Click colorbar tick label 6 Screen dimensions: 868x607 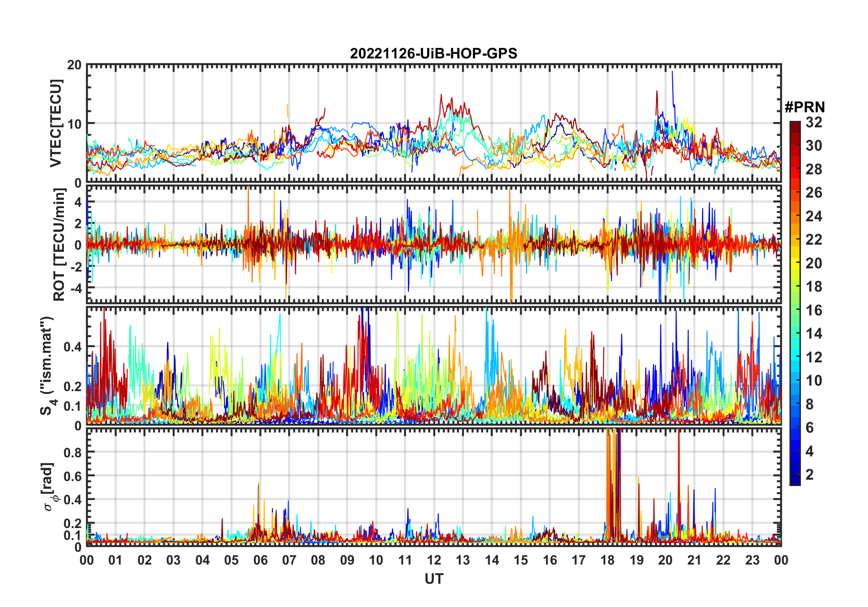click(810, 428)
